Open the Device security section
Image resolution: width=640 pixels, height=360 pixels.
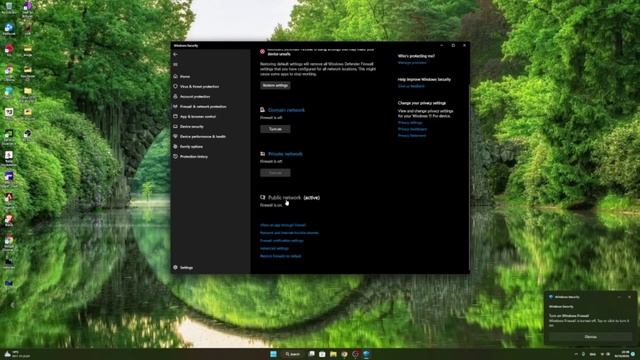(x=192, y=127)
